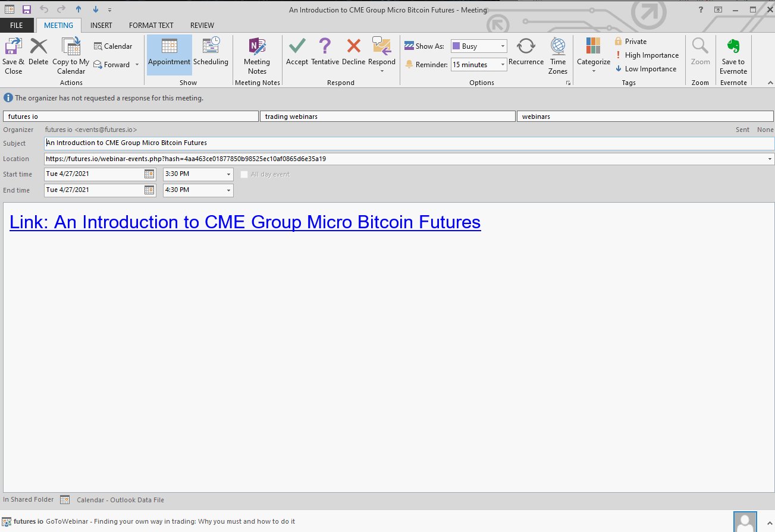The width and height of the screenshot is (775, 532).
Task: Expand the Location dropdown arrow
Action: (770, 159)
